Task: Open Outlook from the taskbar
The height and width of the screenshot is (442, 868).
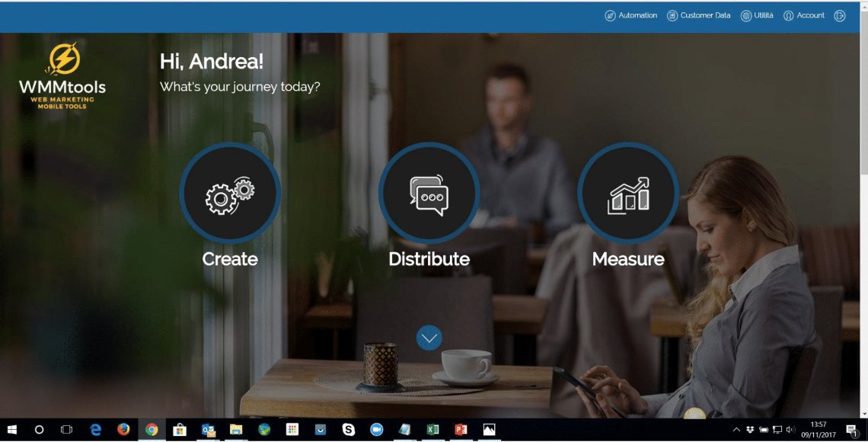Action: pos(208,430)
